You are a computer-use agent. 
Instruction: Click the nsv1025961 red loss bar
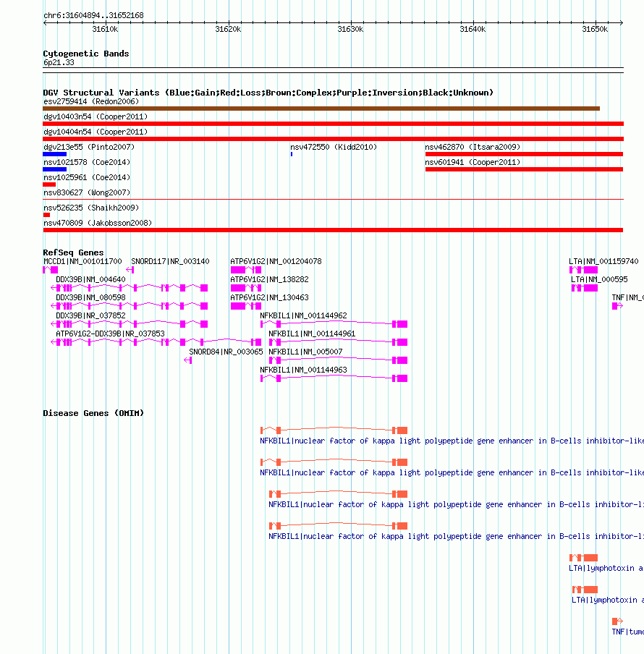(x=49, y=184)
